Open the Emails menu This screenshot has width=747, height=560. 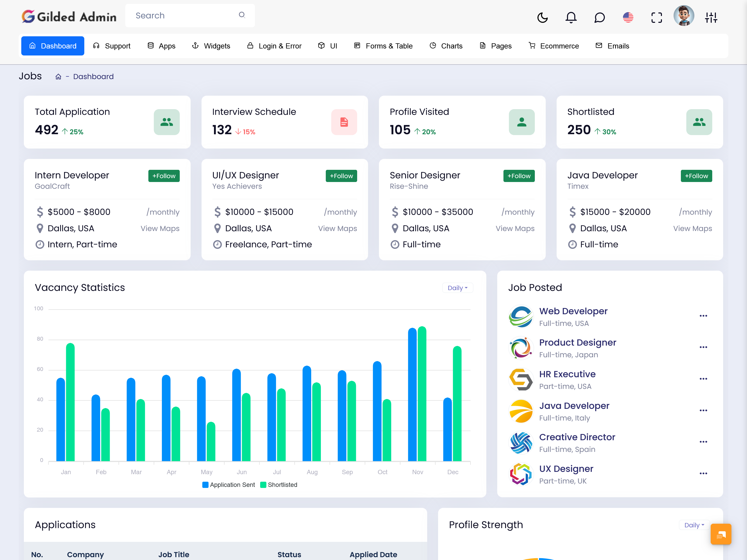click(612, 46)
